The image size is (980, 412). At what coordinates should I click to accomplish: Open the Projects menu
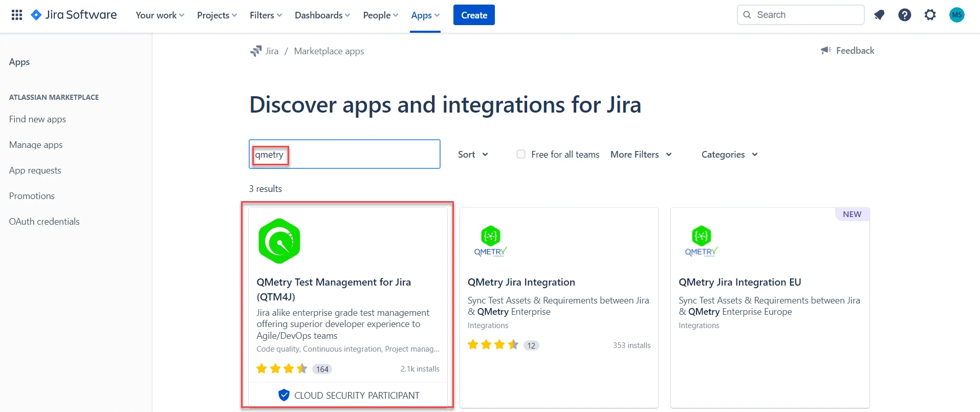tap(217, 15)
